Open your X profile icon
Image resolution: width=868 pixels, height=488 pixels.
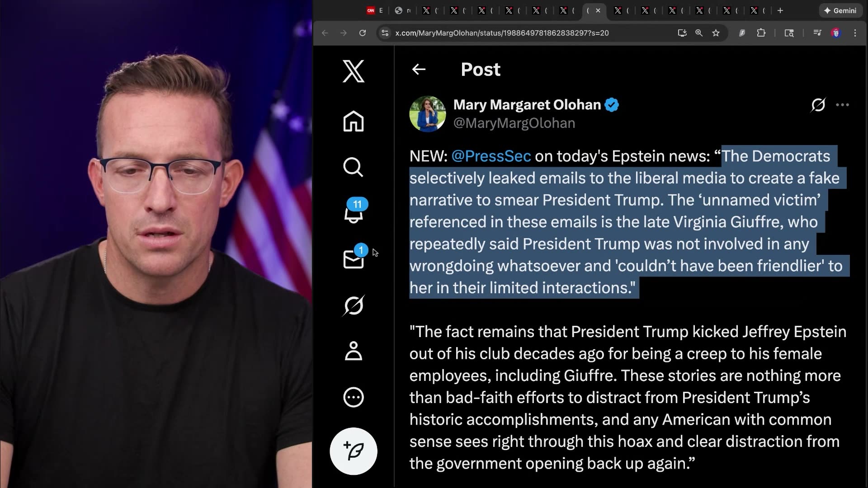[353, 351]
